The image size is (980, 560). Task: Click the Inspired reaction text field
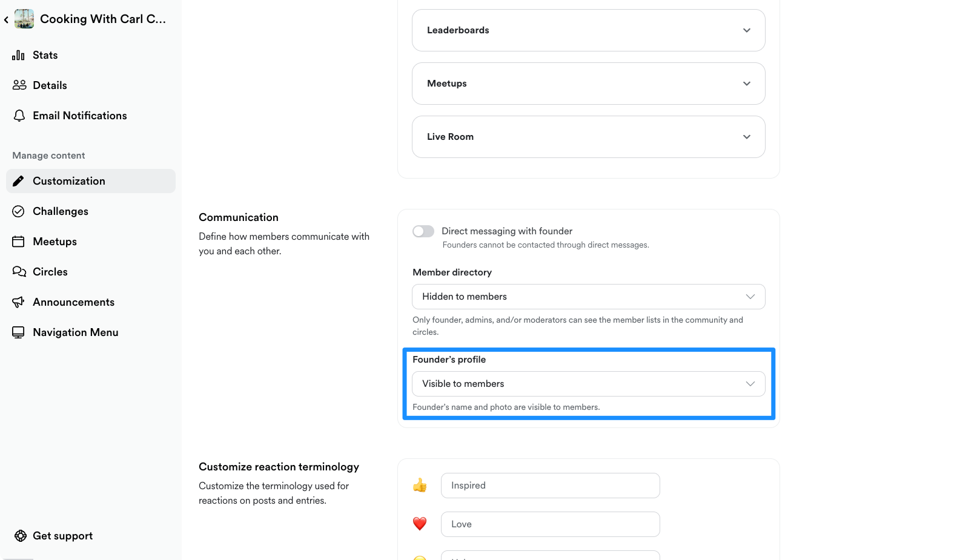550,486
